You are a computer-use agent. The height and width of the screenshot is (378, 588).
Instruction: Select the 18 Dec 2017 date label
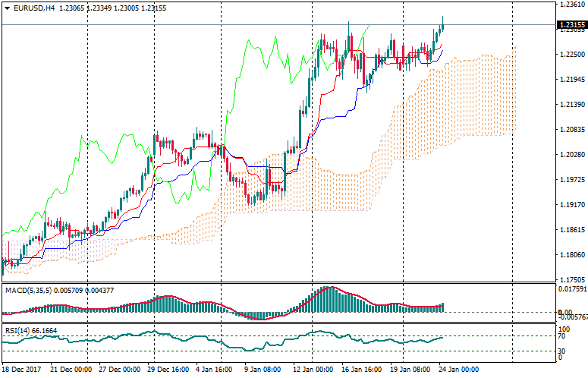point(22,370)
